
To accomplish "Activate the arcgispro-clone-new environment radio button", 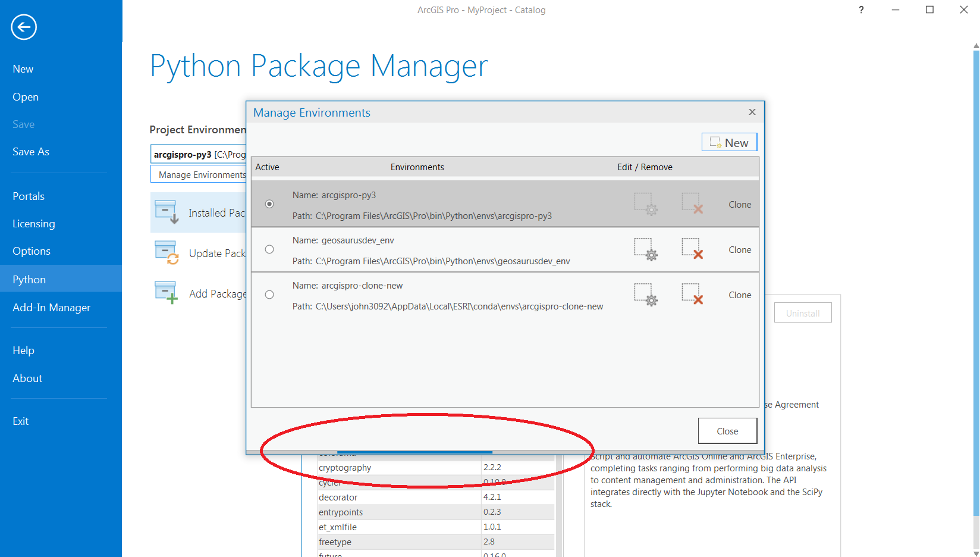I will (x=269, y=295).
